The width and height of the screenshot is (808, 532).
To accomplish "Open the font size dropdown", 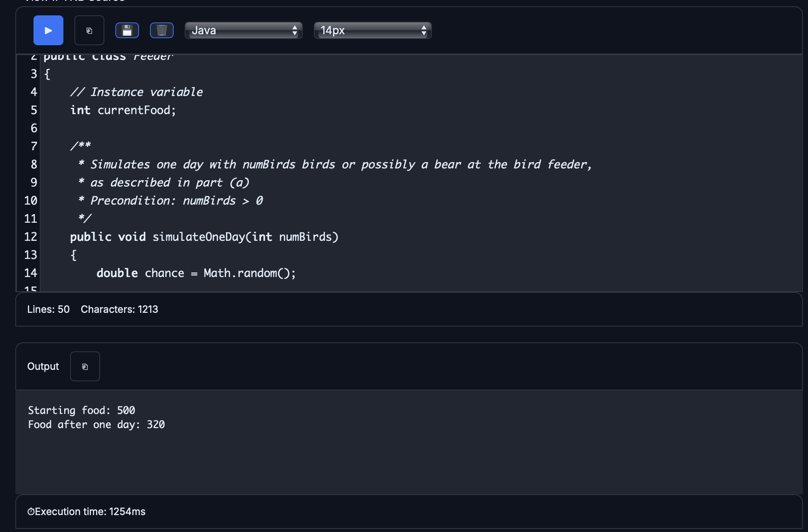I will 372,30.
